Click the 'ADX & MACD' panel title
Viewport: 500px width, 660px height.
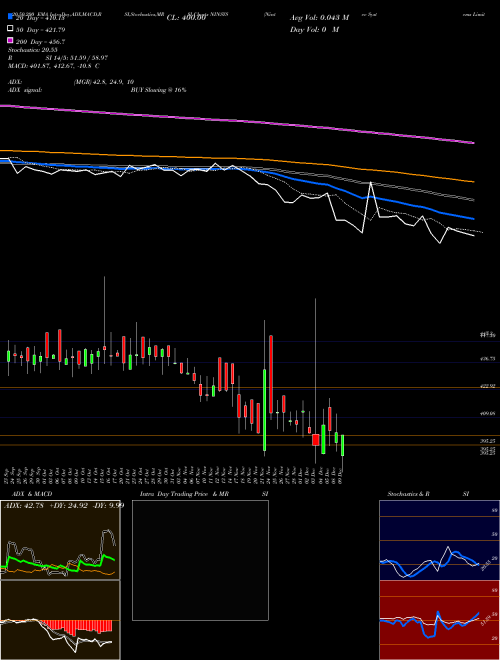tap(32, 494)
